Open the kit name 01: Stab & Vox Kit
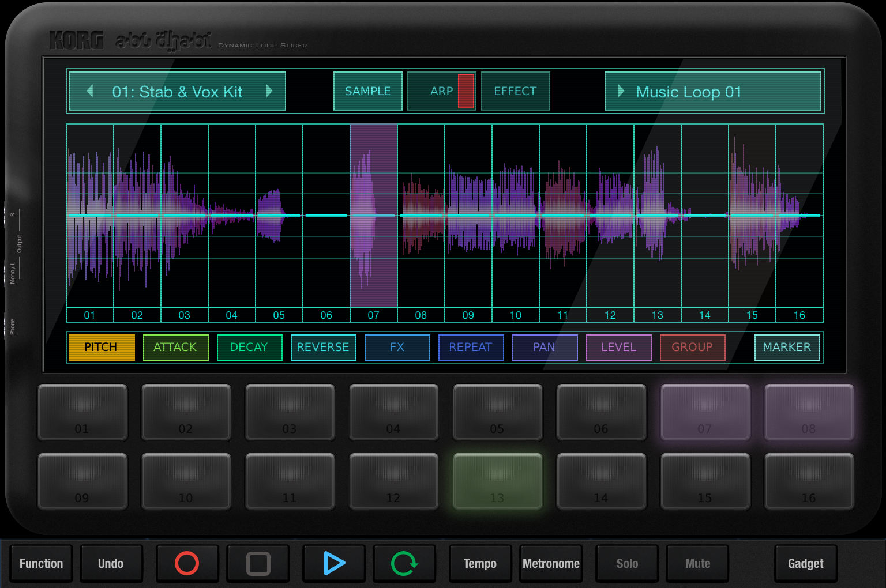 177,92
